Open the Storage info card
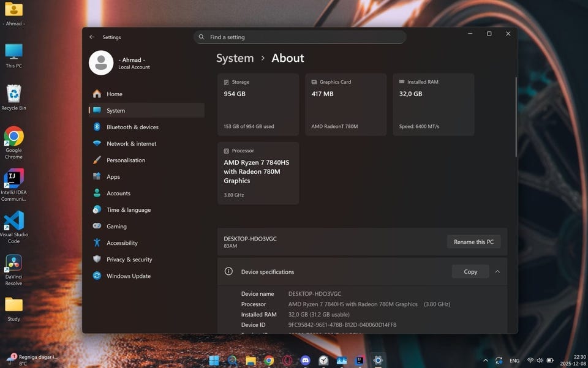The image size is (588, 368). click(258, 105)
